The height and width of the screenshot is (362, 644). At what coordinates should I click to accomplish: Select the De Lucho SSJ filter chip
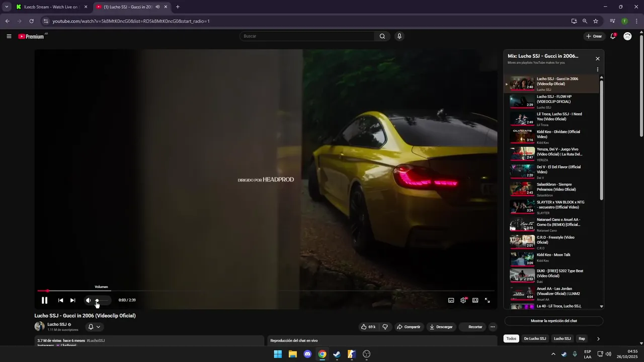[x=535, y=339]
